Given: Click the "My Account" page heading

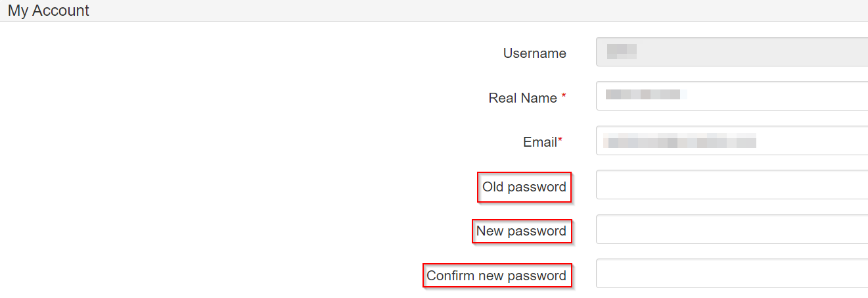Looking at the screenshot, I should 49,11.
